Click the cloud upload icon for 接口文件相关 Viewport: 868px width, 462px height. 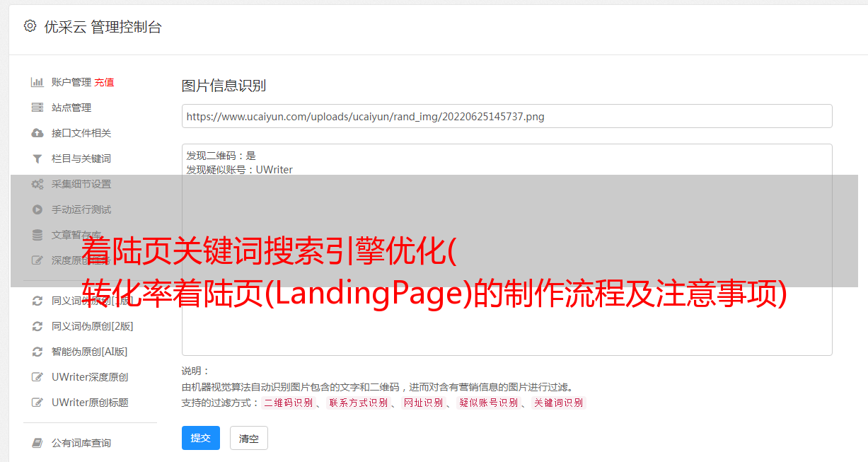click(37, 133)
